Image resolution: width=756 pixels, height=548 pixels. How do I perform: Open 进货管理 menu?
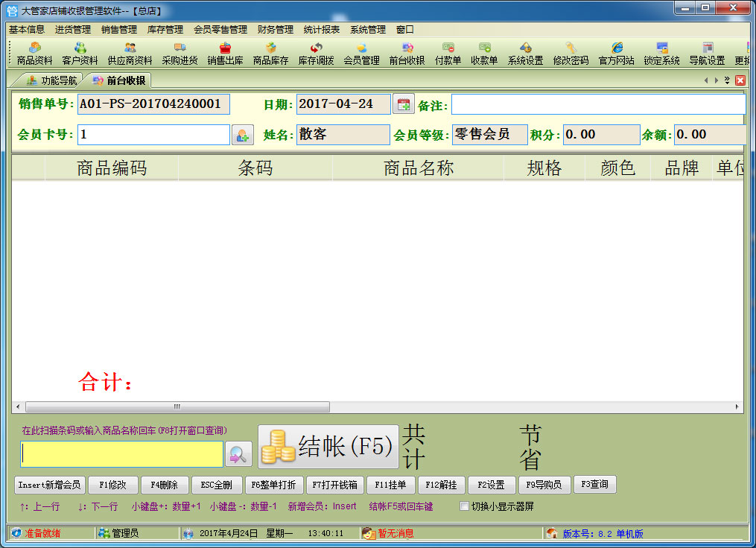point(73,29)
